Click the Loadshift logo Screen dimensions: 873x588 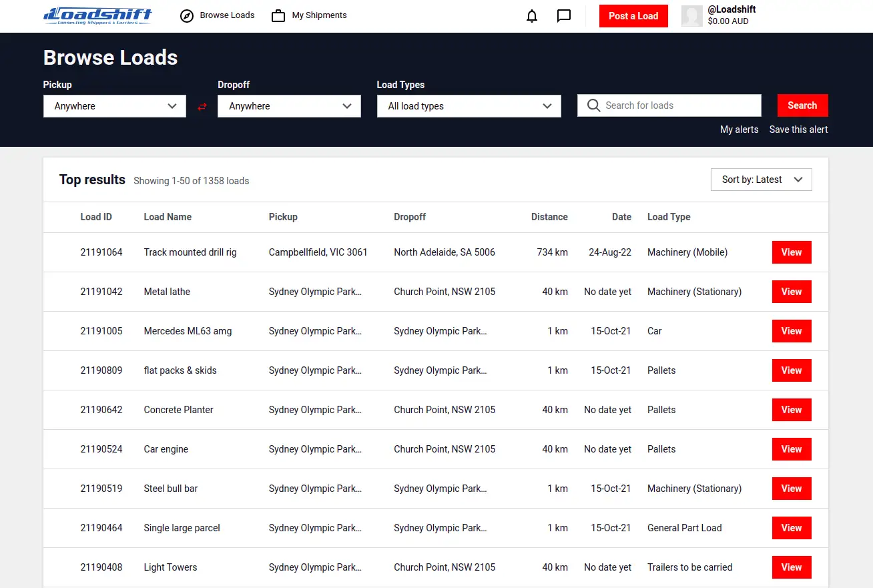97,16
